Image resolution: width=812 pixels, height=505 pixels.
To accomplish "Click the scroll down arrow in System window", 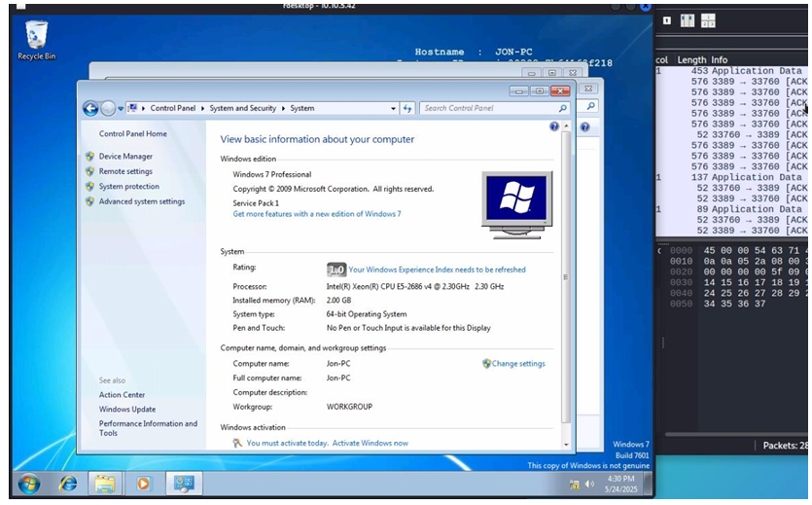I will (x=566, y=445).
